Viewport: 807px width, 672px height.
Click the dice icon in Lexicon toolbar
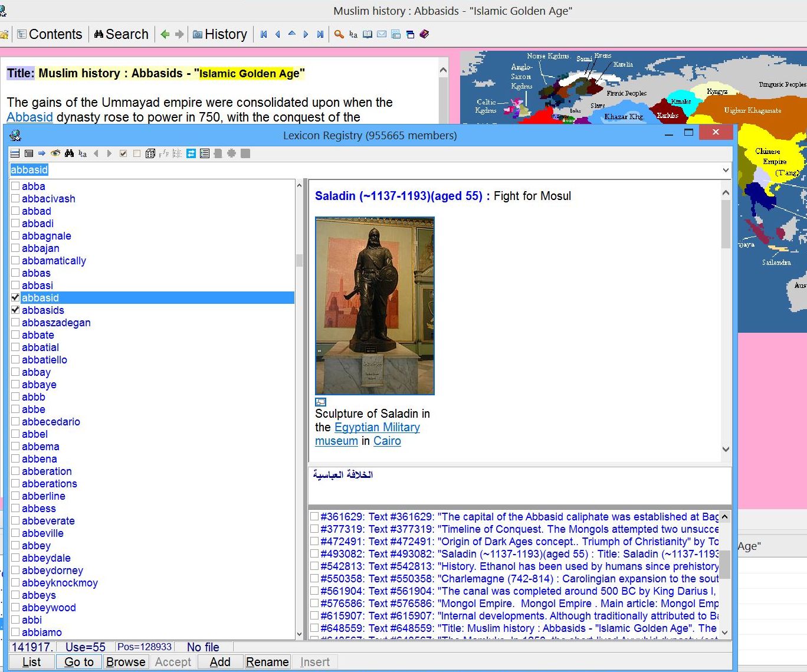click(150, 153)
